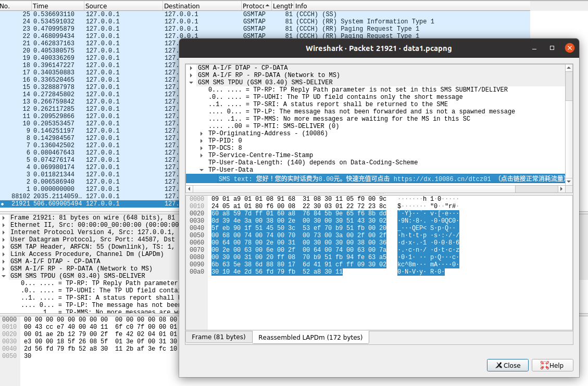The width and height of the screenshot is (588, 386).
Task: Switch to the Reassembled LAPDm (172 bytes) tab
Action: point(311,337)
